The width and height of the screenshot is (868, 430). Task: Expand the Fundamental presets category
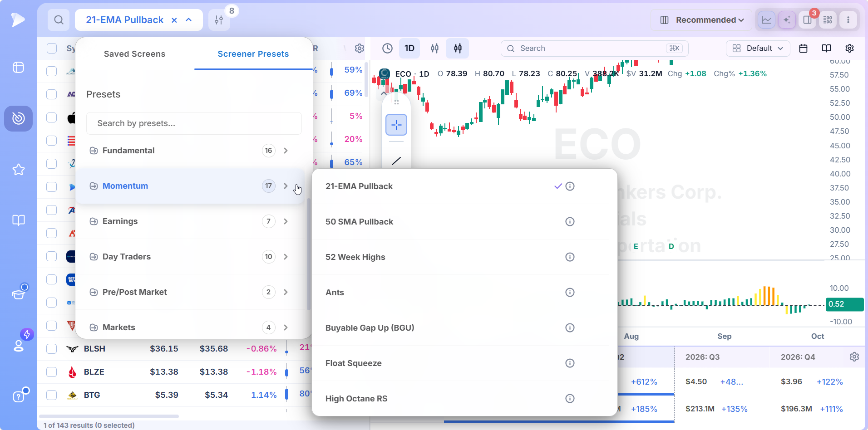[x=190, y=151]
